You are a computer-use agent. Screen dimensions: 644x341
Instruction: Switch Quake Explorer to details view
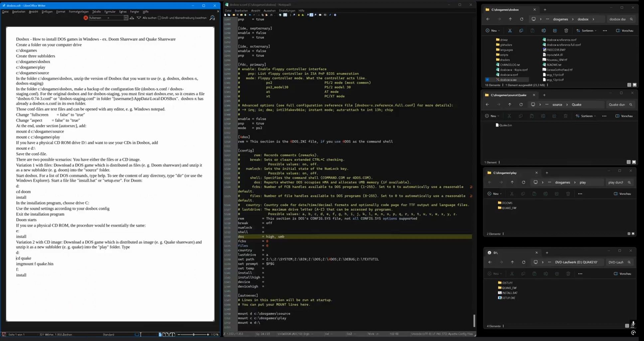[628, 162]
